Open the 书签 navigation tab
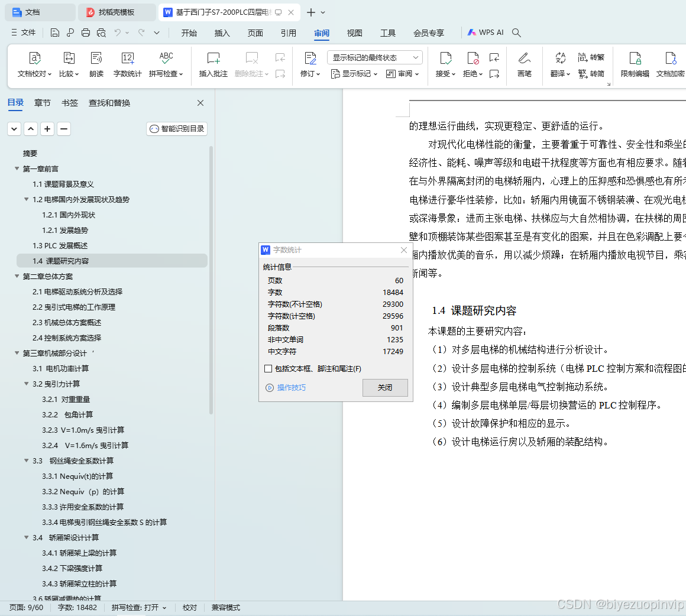The height and width of the screenshot is (616, 686). 70,103
